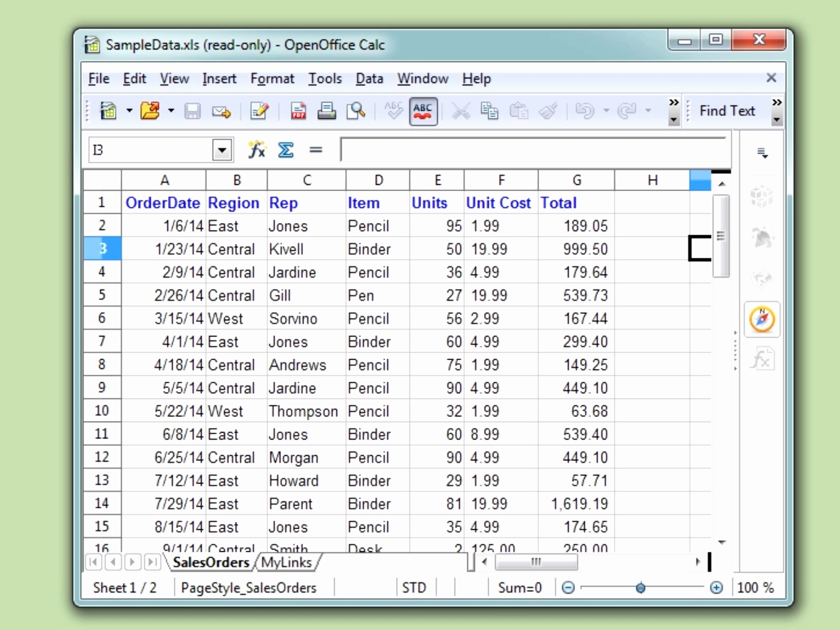Open the Name Box dropdown
This screenshot has height=630, width=840.
pyautogui.click(x=222, y=150)
